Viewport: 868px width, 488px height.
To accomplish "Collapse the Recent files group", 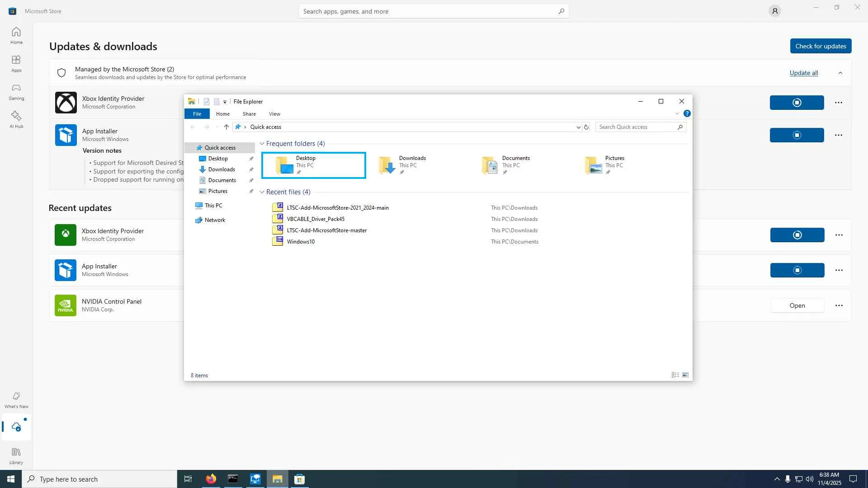I will point(262,192).
